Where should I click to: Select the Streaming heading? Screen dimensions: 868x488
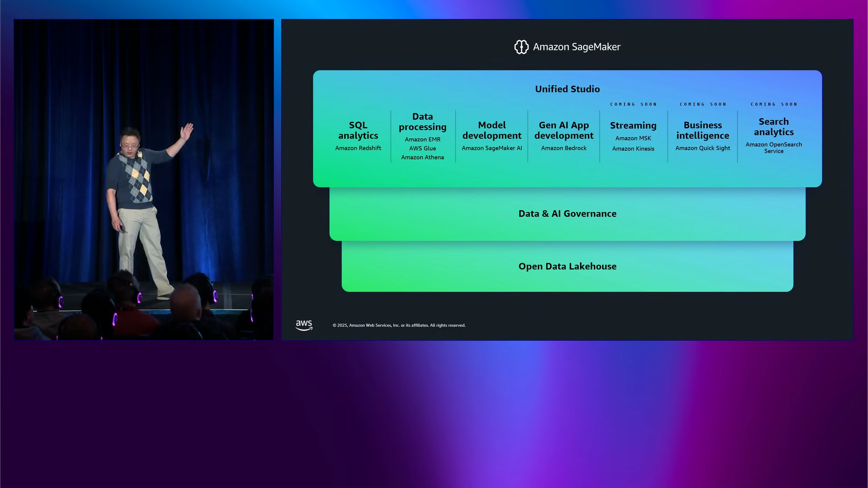tap(633, 126)
